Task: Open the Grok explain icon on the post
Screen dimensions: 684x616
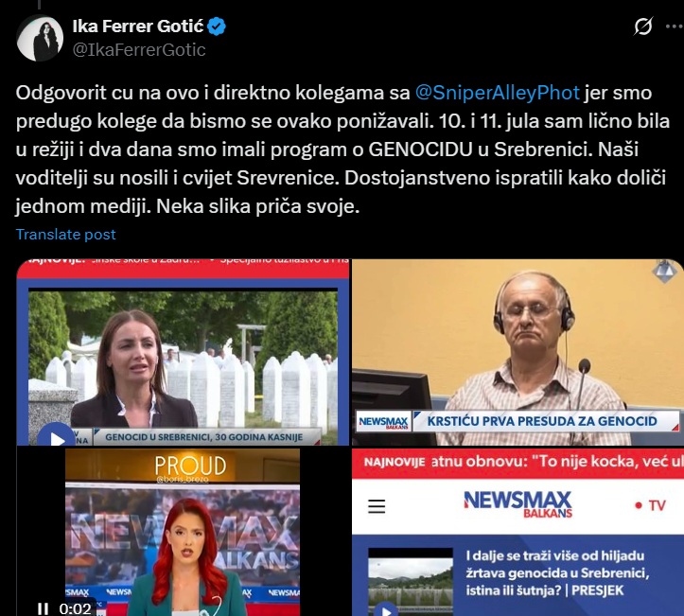Action: (x=643, y=26)
